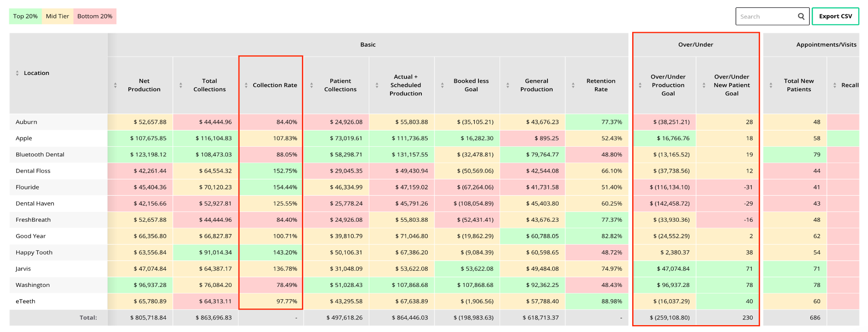Select the Flouride location
The height and width of the screenshot is (332, 868).
point(58,187)
